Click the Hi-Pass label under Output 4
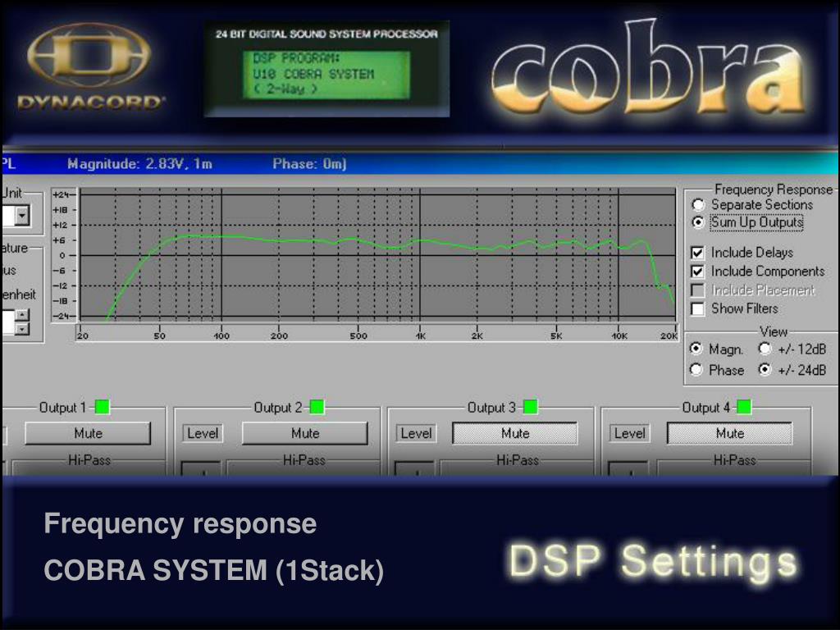This screenshot has height=630, width=840. tap(734, 459)
